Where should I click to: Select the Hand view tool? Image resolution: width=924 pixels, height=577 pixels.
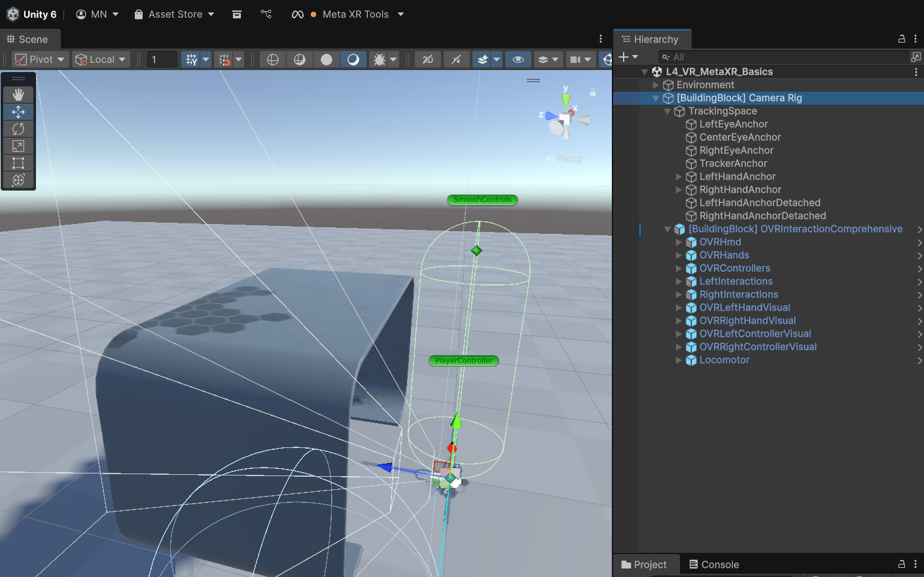click(x=18, y=95)
